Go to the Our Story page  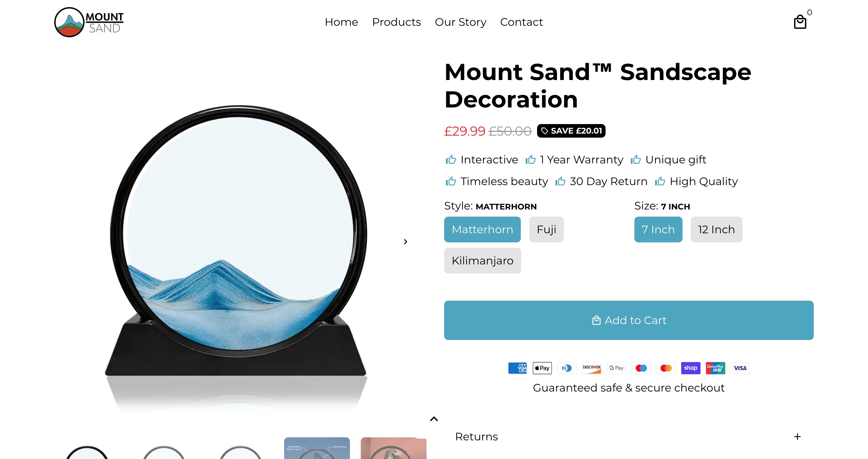coord(460,22)
